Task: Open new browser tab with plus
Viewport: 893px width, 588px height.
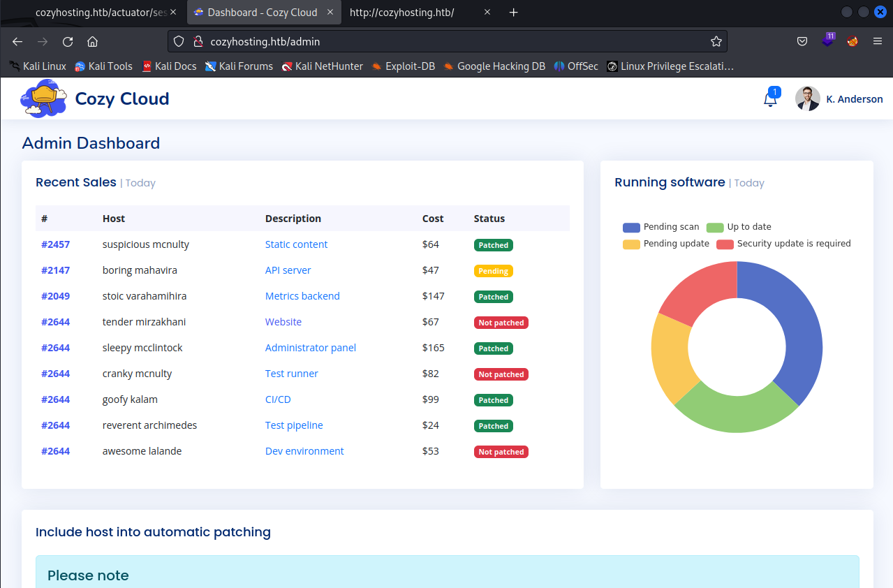Action: [x=514, y=13]
